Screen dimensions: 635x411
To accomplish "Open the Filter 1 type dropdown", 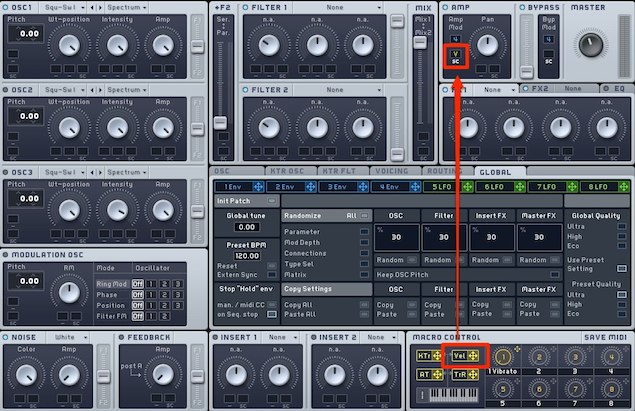I will pyautogui.click(x=337, y=7).
